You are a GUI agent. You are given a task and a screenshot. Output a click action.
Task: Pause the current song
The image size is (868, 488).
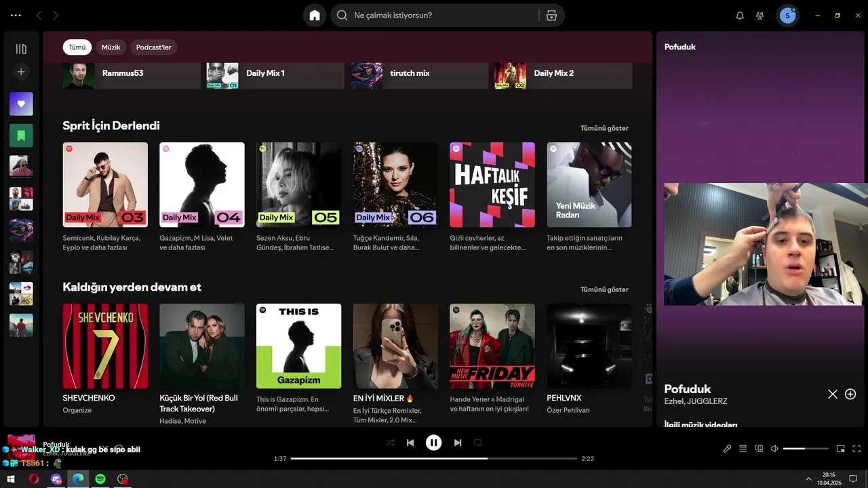coord(433,443)
